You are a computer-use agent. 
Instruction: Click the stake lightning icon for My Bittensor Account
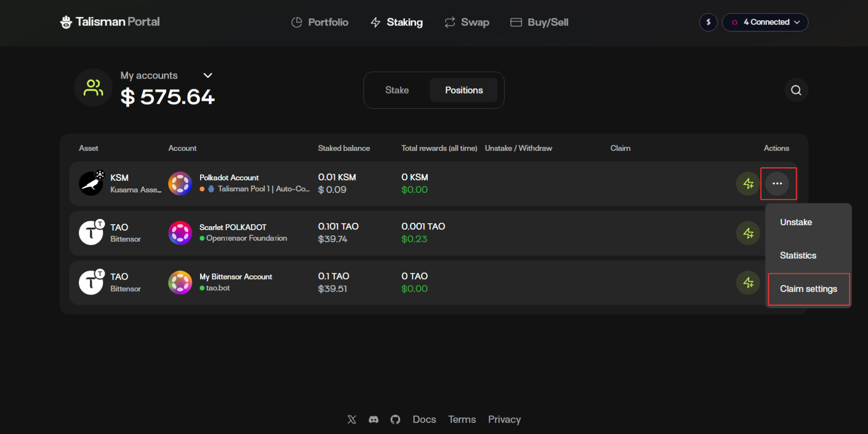[748, 283]
